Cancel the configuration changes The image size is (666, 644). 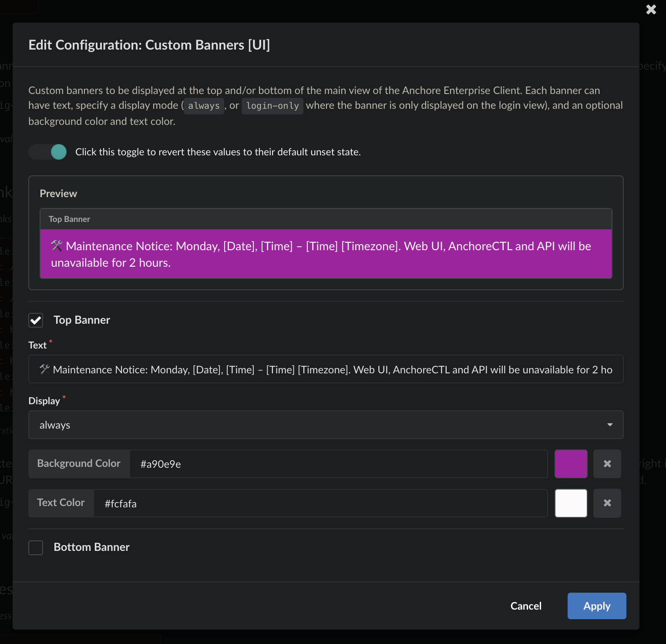526,606
